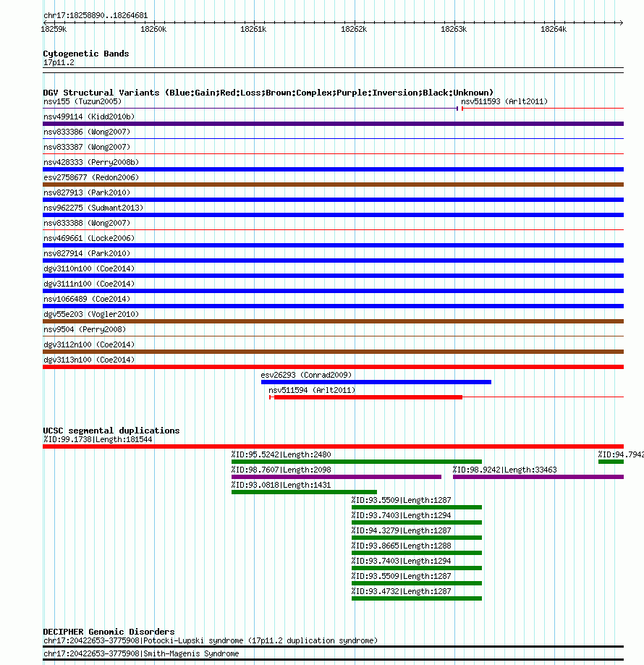Click the Cytogenetic Bands track title
The height and width of the screenshot is (665, 644).
click(85, 54)
